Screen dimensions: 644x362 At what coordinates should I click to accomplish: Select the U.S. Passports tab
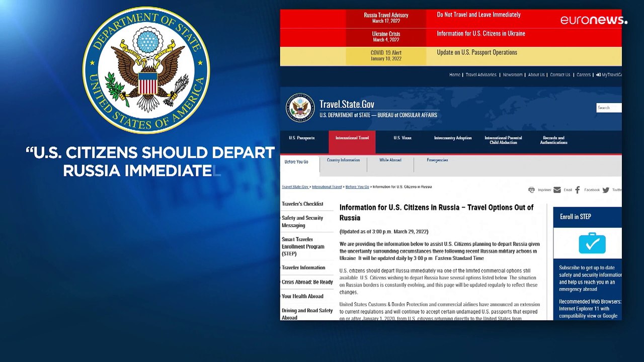pyautogui.click(x=302, y=138)
